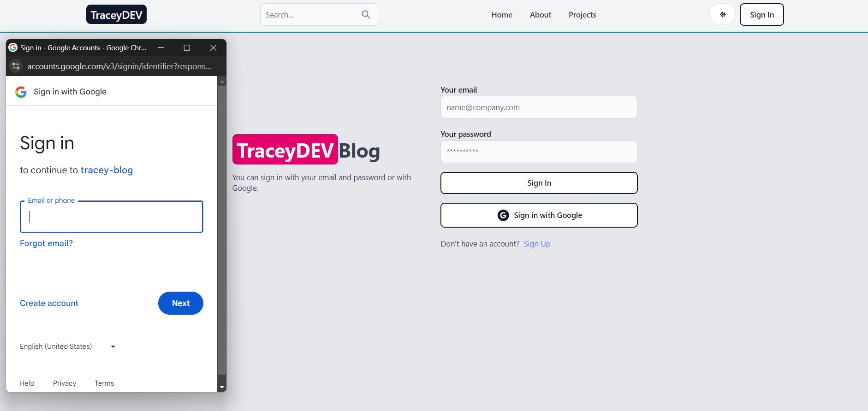Viewport: 868px width, 411px height.
Task: Open the Projects navigation link
Action: pos(582,15)
